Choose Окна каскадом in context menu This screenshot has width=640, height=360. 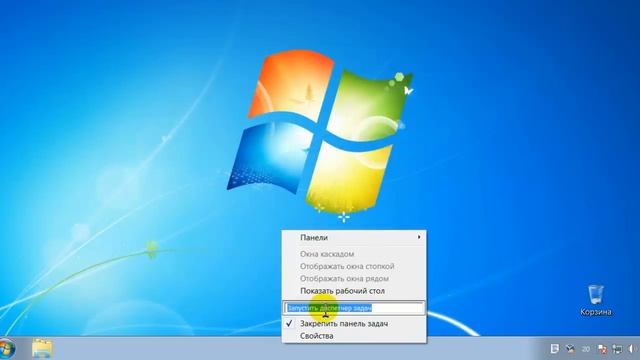354,254
